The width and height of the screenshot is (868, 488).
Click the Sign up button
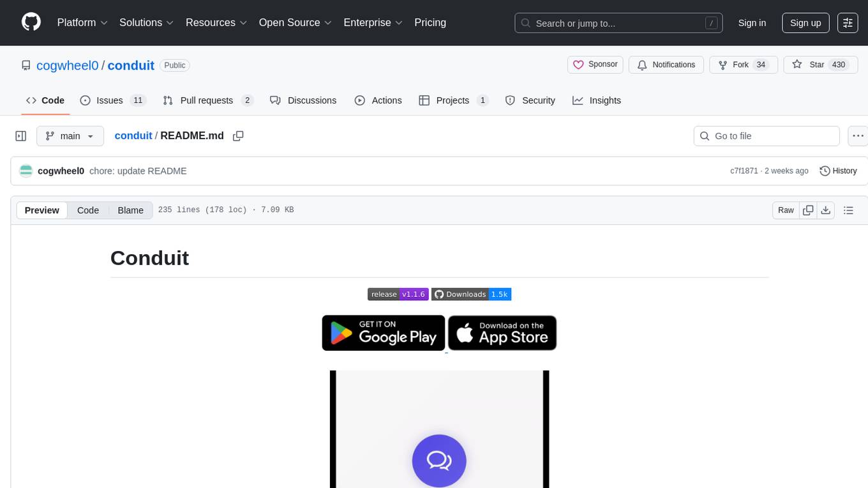(805, 23)
